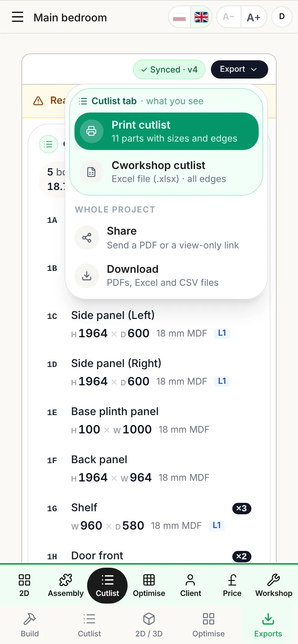
Task: Open the Assembly puzzle icon tab
Action: pos(66,586)
